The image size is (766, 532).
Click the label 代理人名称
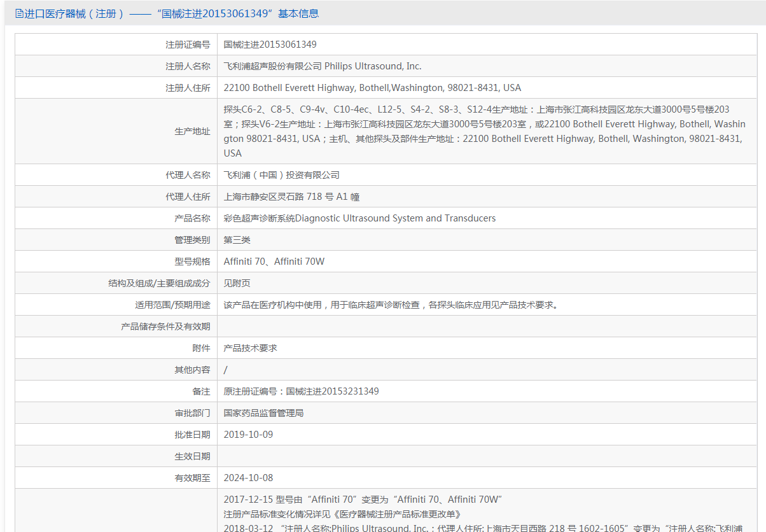point(188,175)
